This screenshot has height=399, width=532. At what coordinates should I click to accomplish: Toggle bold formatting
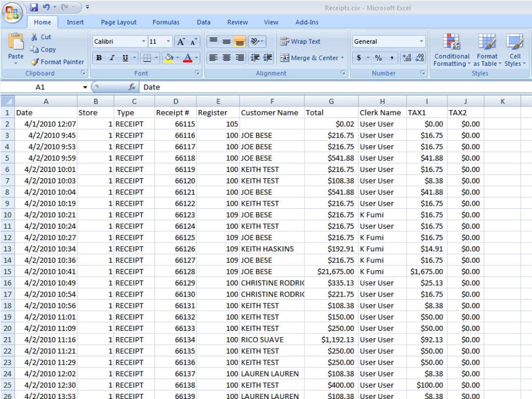99,58
